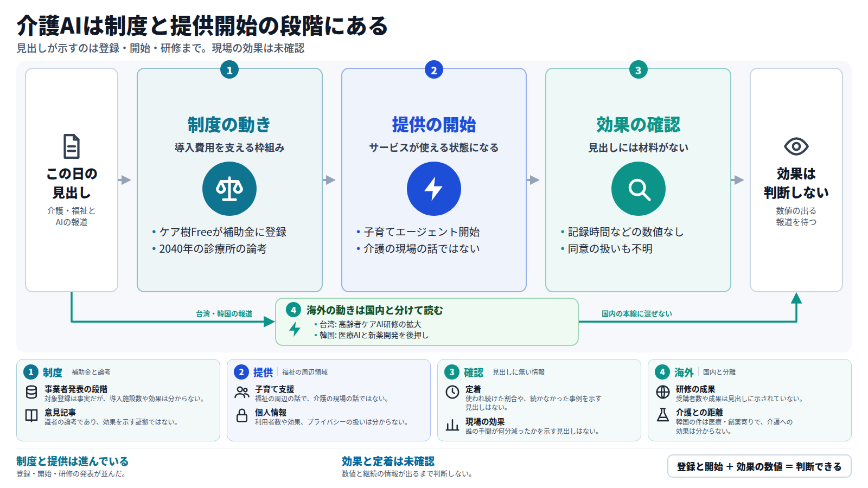
Task: Click the database icon beside 事業者発表の段階
Action: pos(31,392)
